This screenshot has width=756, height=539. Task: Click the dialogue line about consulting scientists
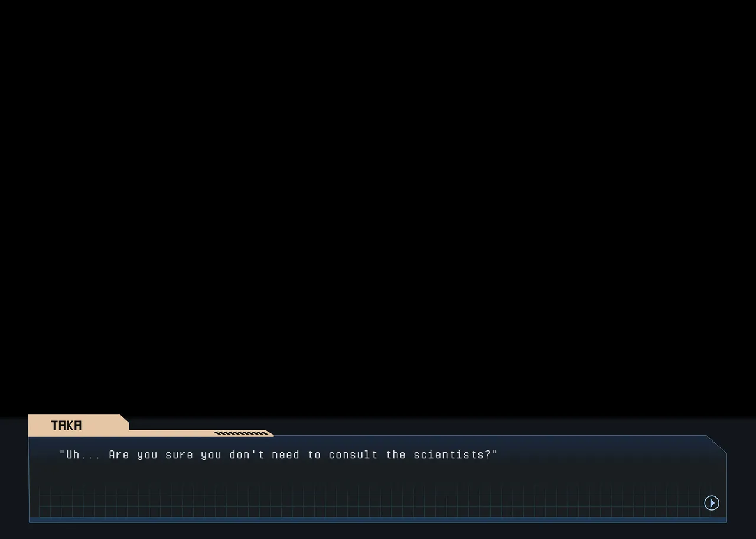click(278, 455)
